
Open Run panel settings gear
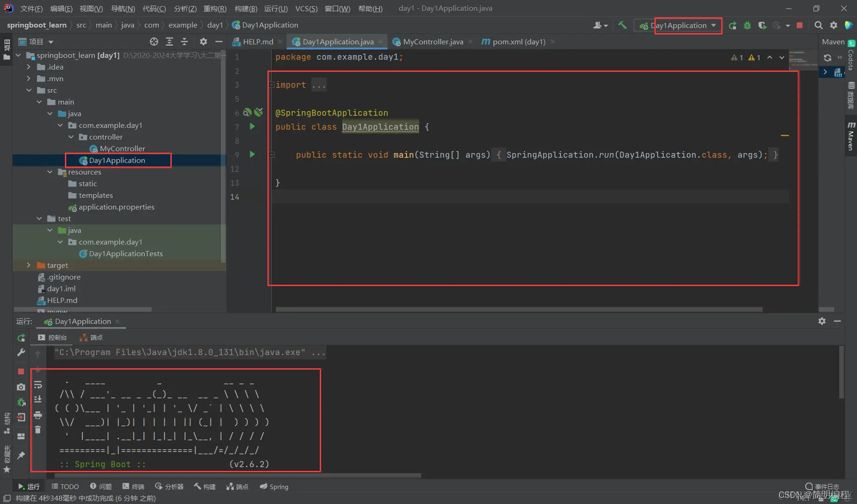tap(822, 321)
